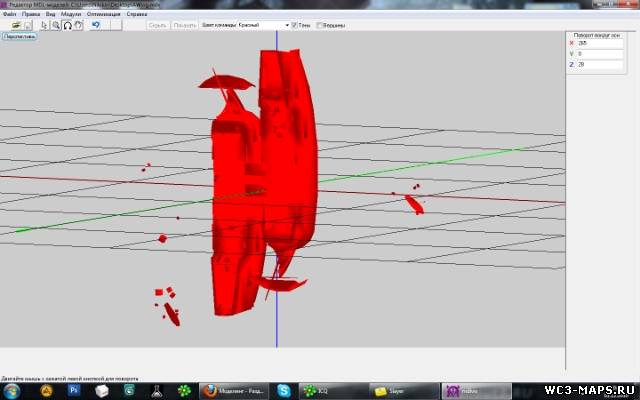Click the Показать button
Viewport: 640px width, 400px height.
184,25
